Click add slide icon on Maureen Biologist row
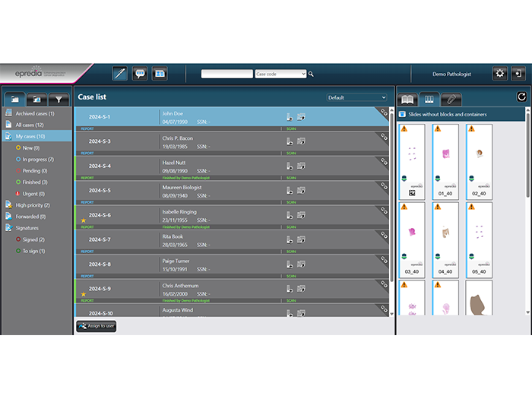 290,191
